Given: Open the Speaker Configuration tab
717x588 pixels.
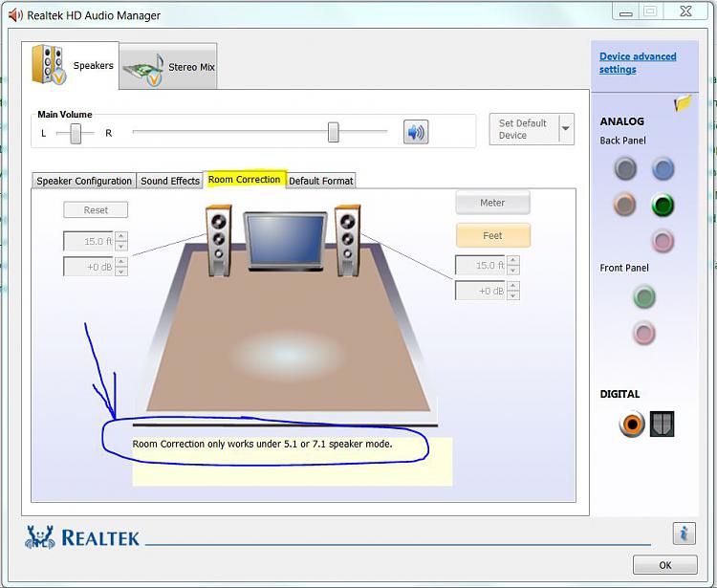Looking at the screenshot, I should click(x=84, y=181).
